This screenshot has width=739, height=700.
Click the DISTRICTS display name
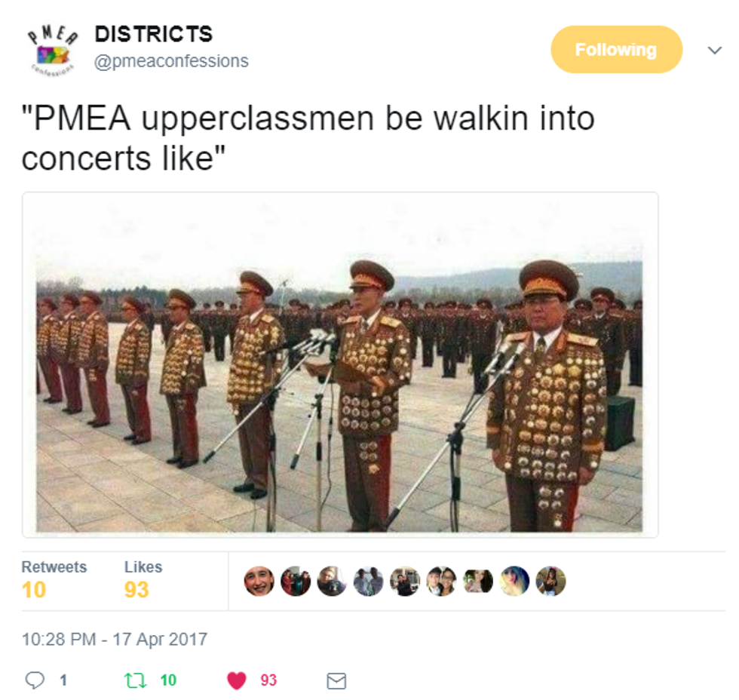click(154, 34)
